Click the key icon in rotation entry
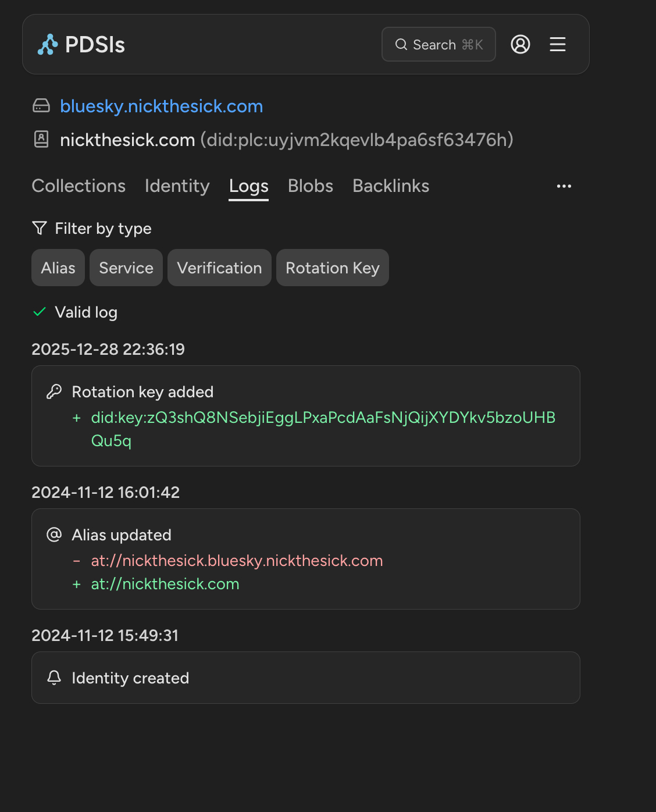Viewport: 656px width, 812px height. (x=54, y=391)
